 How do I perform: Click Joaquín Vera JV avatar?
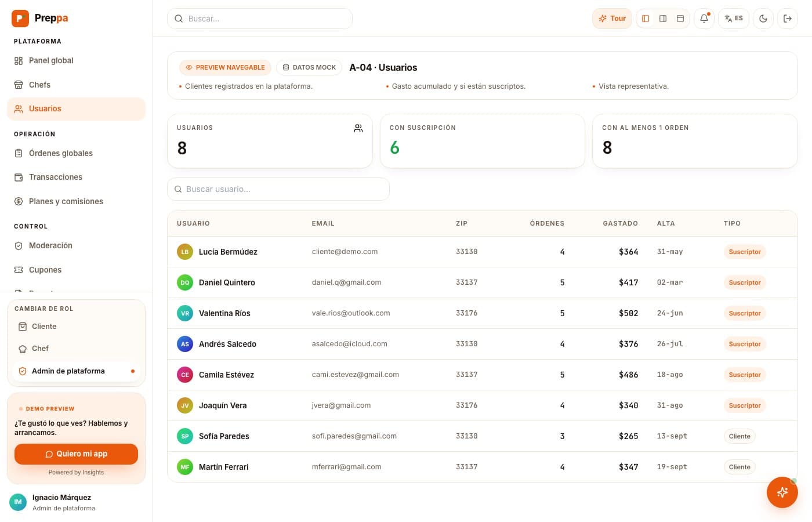(185, 405)
